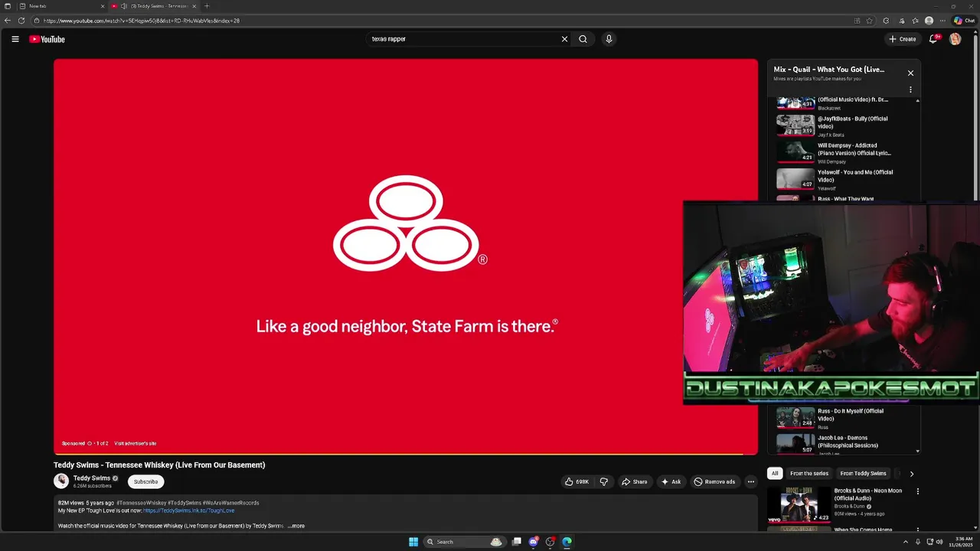
Task: Open the YouTube notifications bell
Action: point(933,39)
